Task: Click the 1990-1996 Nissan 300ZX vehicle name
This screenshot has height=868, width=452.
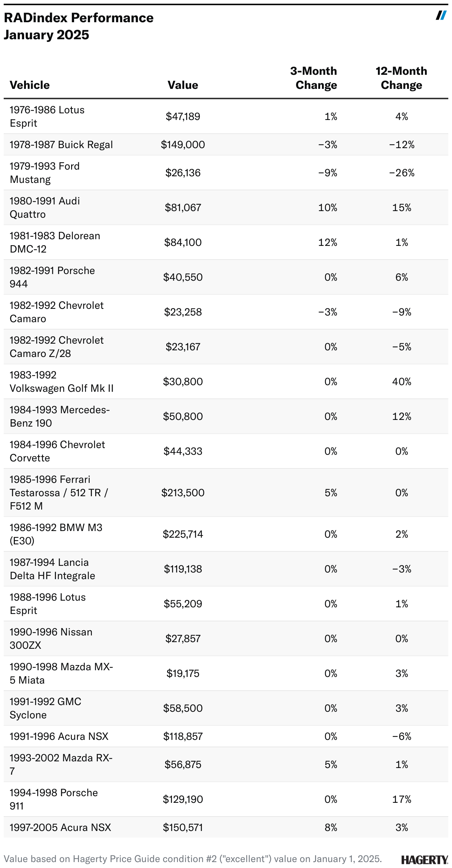Action: [51, 638]
